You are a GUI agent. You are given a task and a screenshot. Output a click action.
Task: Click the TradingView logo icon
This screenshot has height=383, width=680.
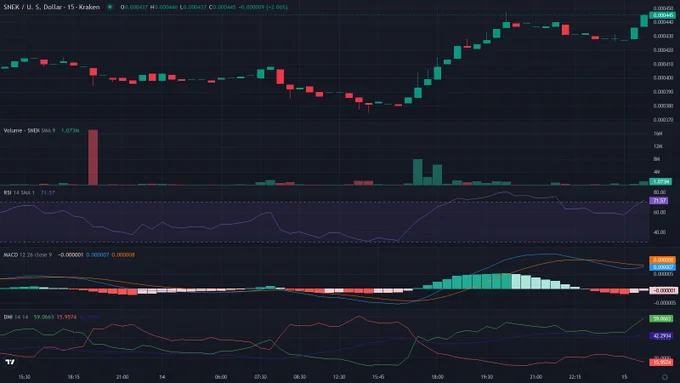pos(10,362)
